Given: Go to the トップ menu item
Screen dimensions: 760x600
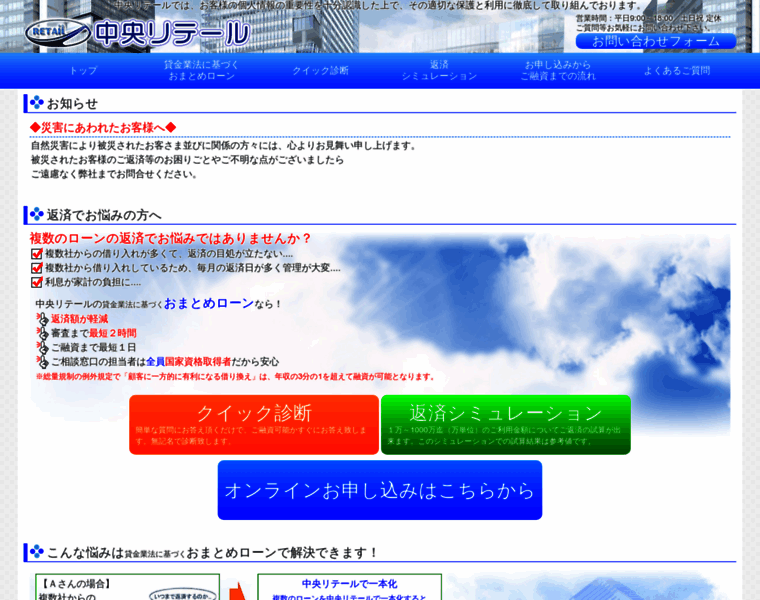Looking at the screenshot, I should (83, 71).
